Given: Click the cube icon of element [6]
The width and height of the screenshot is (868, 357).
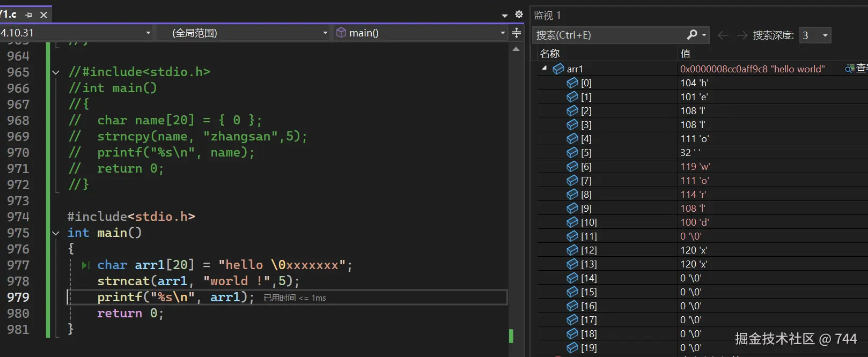Looking at the screenshot, I should (572, 166).
